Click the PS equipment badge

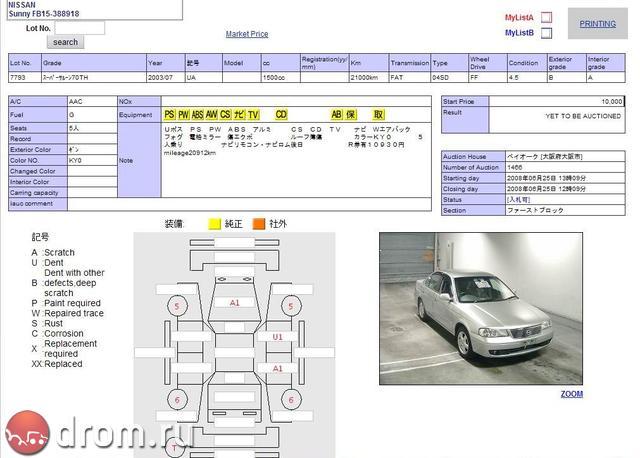click(169, 115)
